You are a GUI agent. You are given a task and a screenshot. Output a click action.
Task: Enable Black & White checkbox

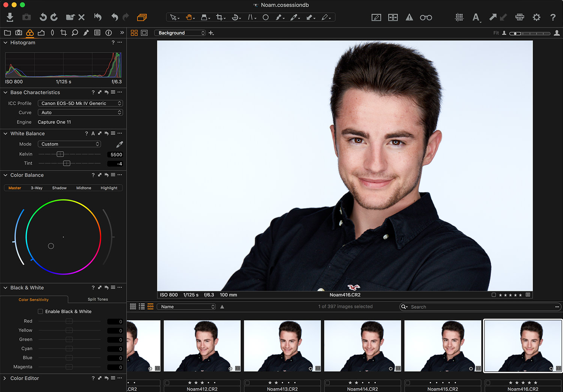[x=40, y=311]
